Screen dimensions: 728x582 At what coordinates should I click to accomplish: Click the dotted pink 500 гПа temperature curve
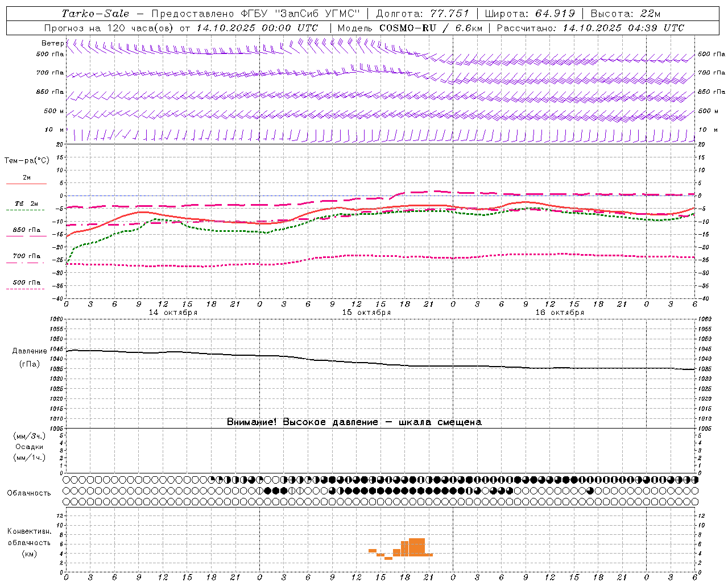[x=380, y=256]
